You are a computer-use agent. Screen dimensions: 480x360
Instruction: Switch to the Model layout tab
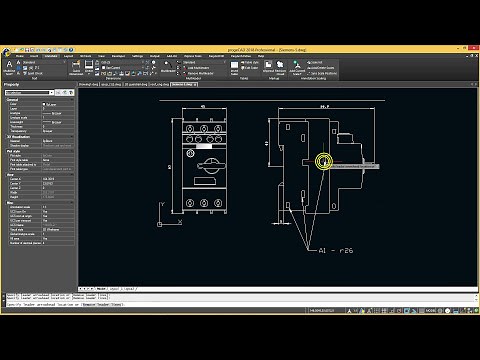click(x=101, y=289)
